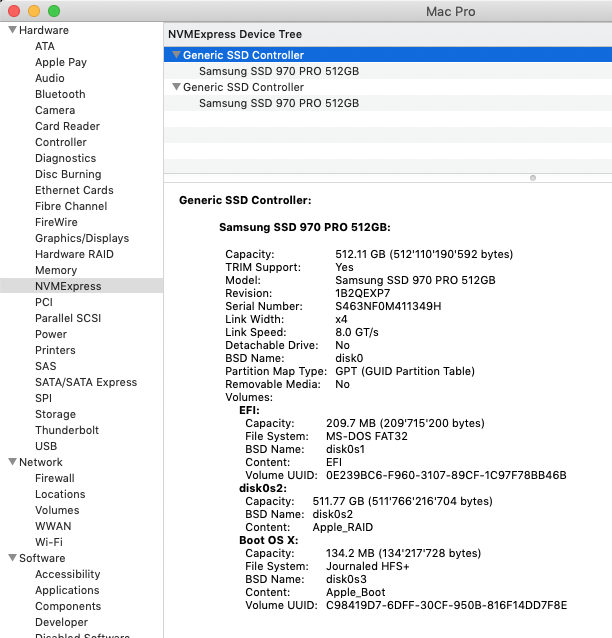Viewport: 612px width, 638px height.
Task: Collapse the Software section triangle
Action: coord(13,558)
